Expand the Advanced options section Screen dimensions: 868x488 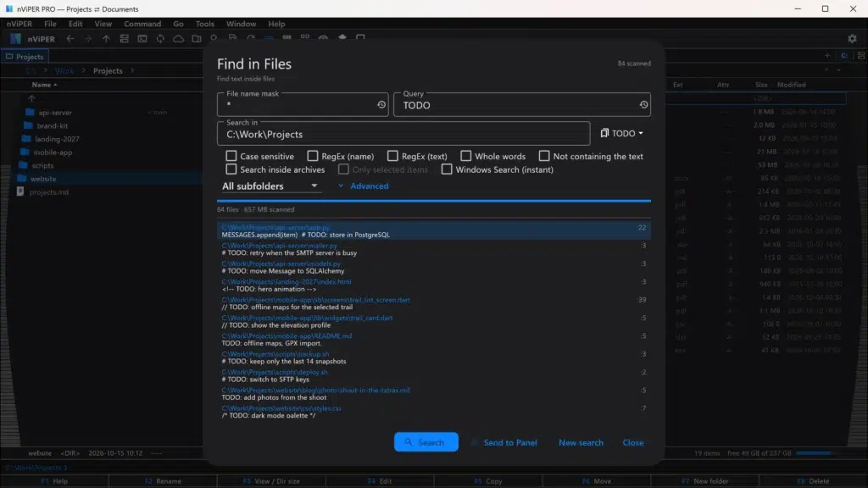[363, 186]
